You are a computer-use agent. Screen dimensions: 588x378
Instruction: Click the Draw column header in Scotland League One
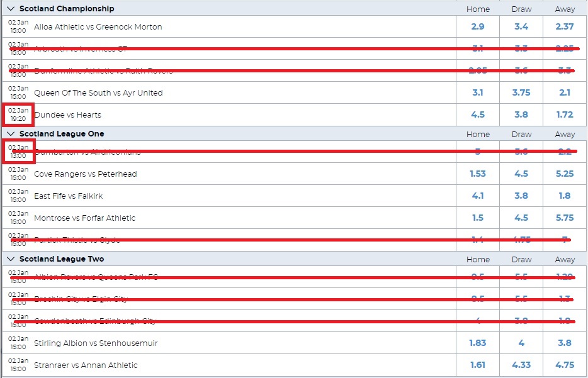[x=522, y=135]
